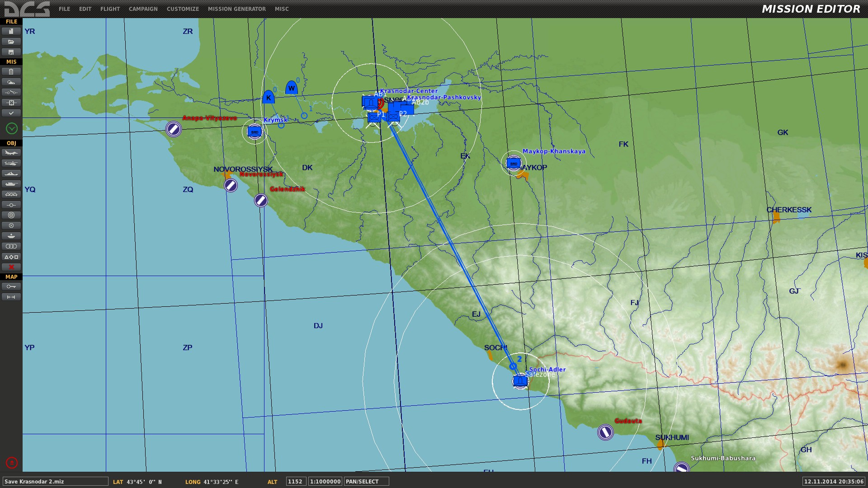
Task: Open the shapes template tool
Action: 11,257
